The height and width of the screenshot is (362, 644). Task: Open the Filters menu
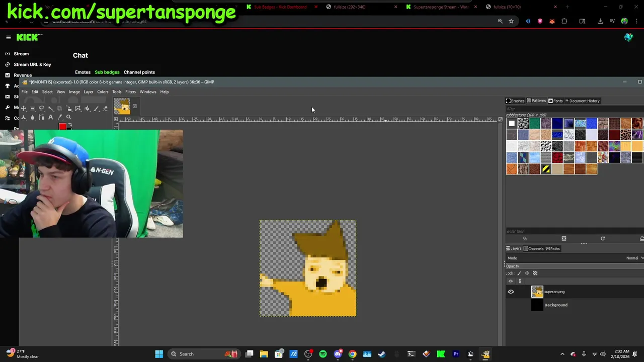point(130,92)
